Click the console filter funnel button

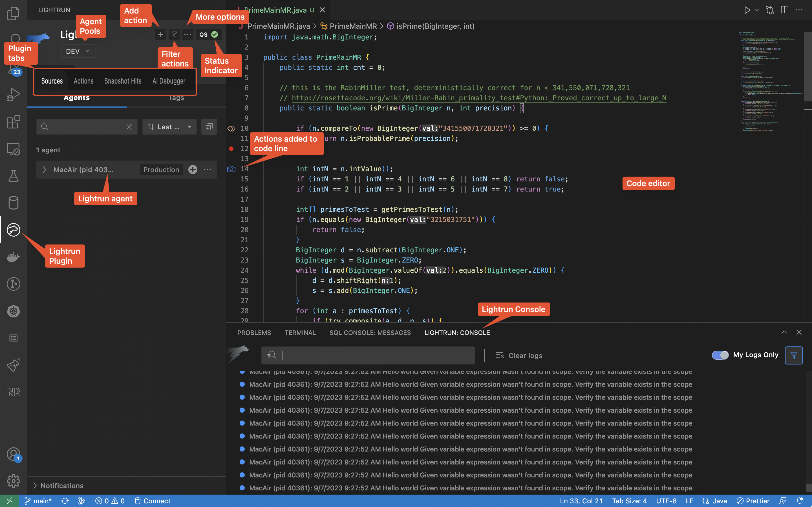pyautogui.click(x=794, y=355)
